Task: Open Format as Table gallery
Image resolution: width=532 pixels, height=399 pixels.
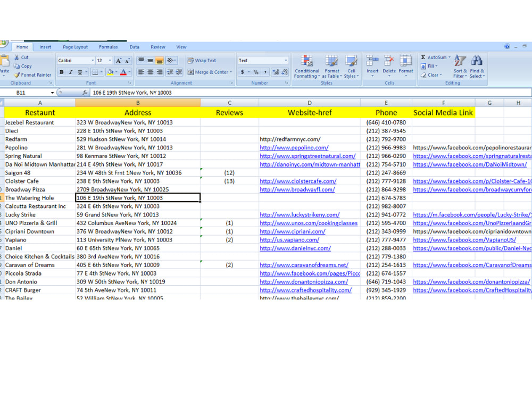Action: [x=332, y=66]
